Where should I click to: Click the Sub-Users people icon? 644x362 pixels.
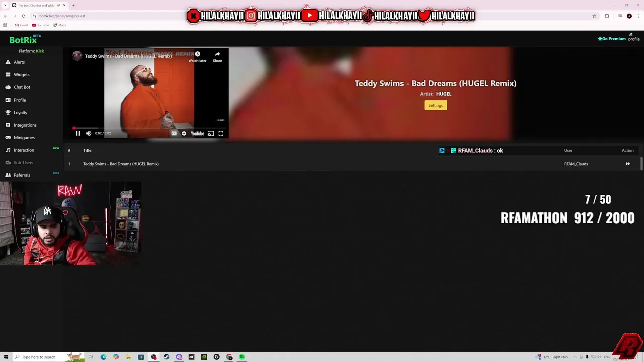click(8, 162)
